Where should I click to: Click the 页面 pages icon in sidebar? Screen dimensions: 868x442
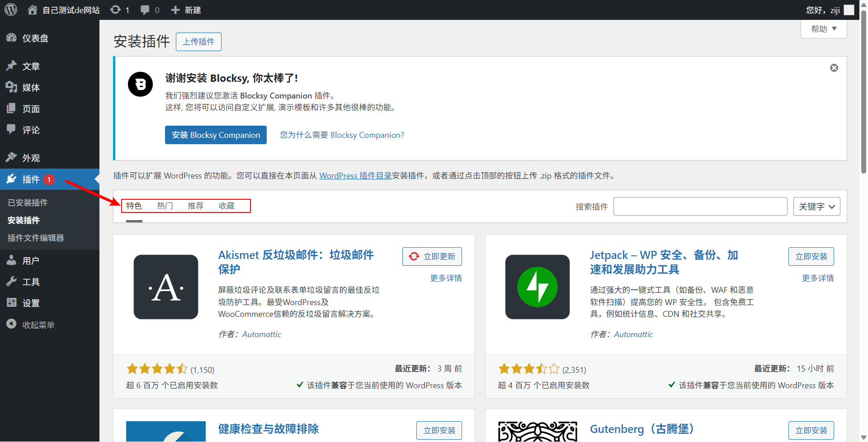[11, 108]
